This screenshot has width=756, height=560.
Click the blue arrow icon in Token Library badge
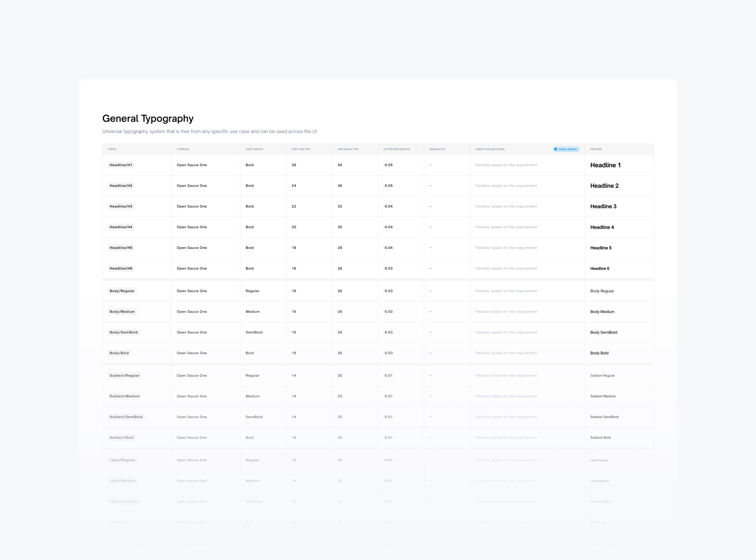556,149
